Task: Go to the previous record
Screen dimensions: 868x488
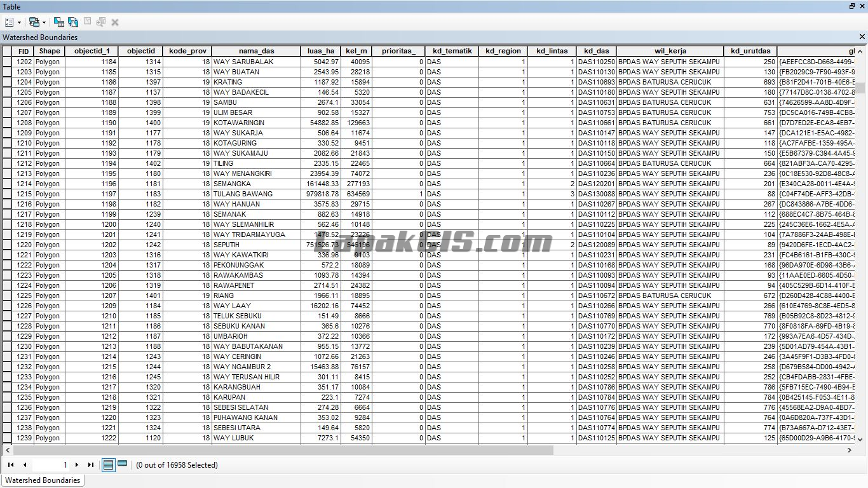Action: coord(25,465)
